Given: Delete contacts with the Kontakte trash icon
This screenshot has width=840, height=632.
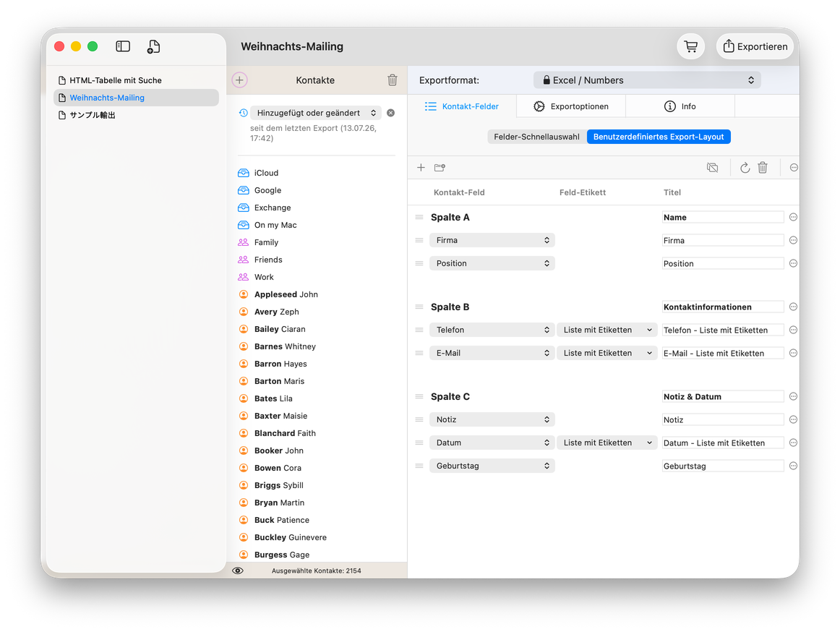Looking at the screenshot, I should pyautogui.click(x=392, y=80).
